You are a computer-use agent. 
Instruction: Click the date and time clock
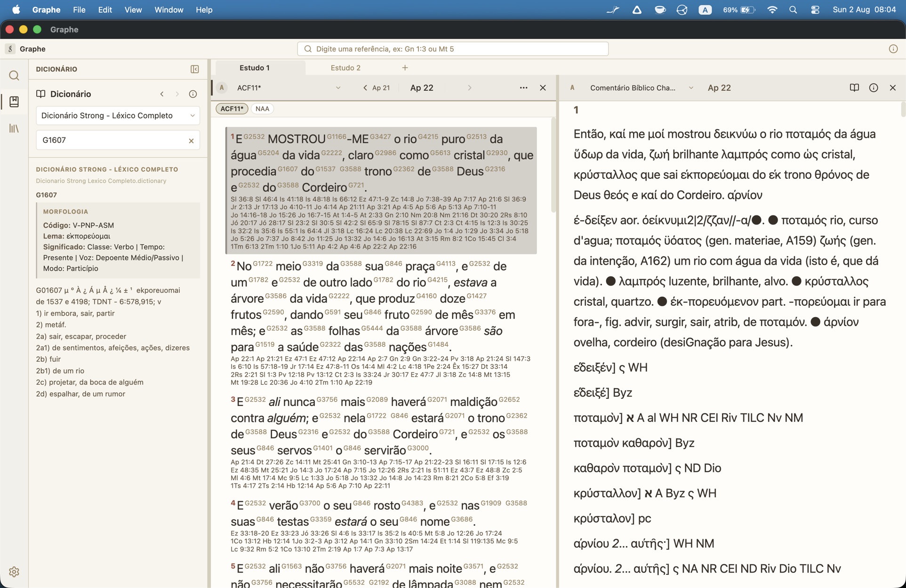pos(864,9)
